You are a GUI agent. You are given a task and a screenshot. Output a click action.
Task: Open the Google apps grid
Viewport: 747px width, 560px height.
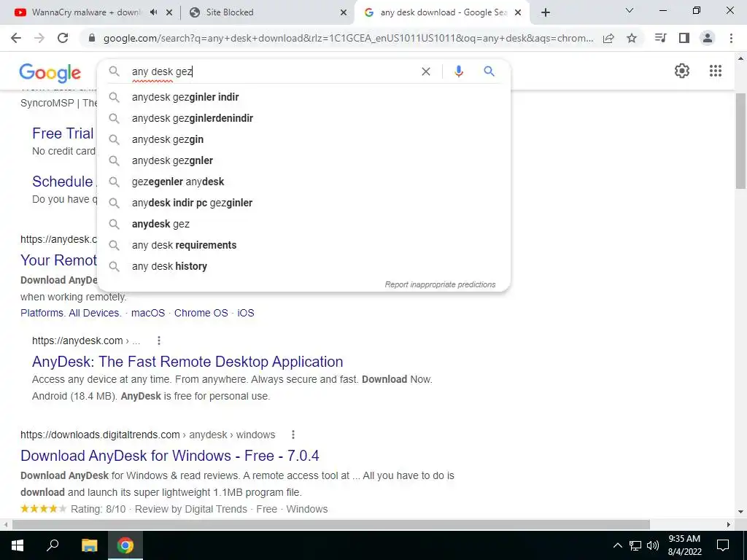click(x=716, y=71)
